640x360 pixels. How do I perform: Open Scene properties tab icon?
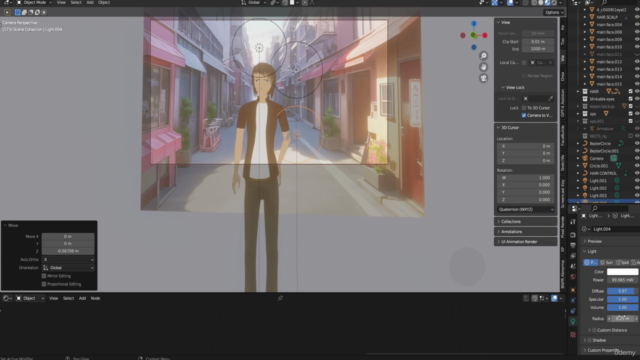[x=573, y=266]
